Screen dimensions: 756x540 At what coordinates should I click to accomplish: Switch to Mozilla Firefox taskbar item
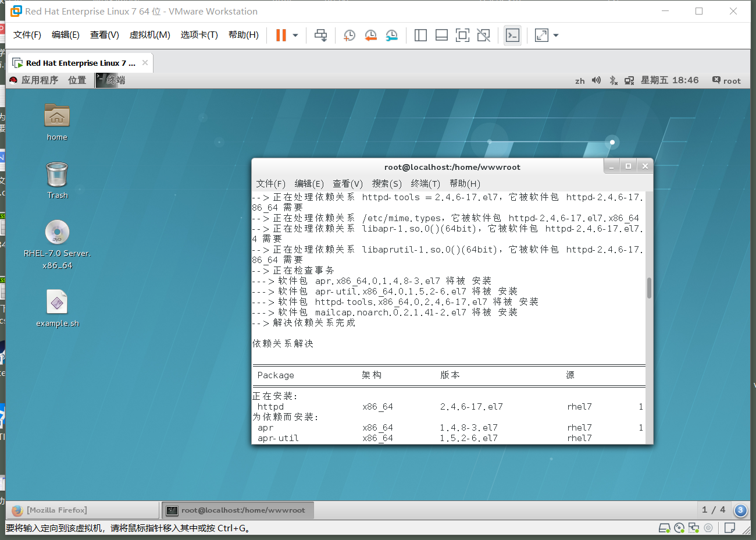[x=83, y=510]
